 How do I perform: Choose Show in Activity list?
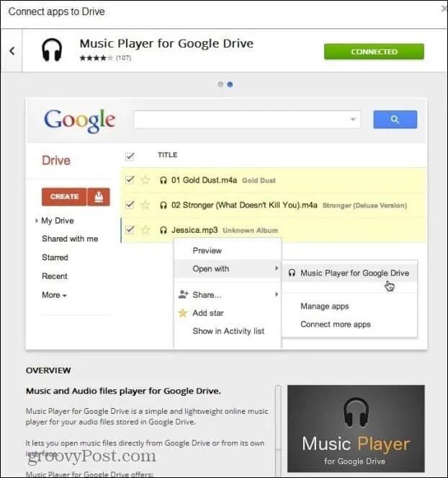[228, 331]
